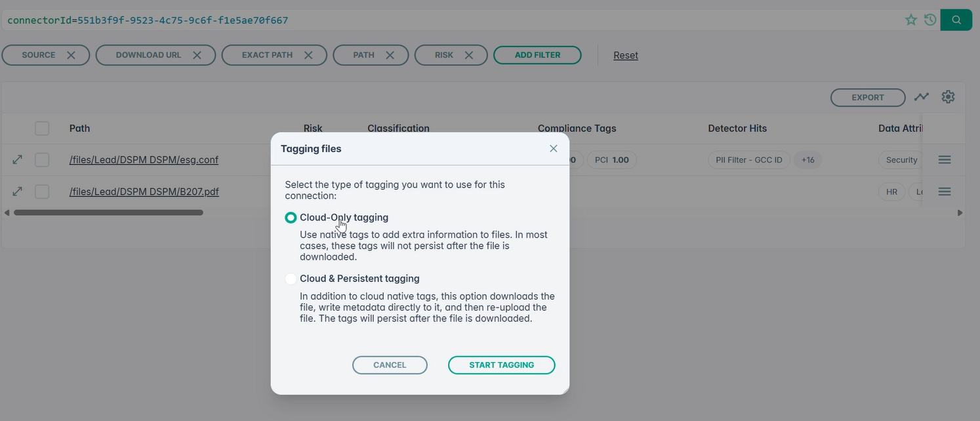This screenshot has width=980, height=421.
Task: Open search history clock icon
Action: pos(929,20)
